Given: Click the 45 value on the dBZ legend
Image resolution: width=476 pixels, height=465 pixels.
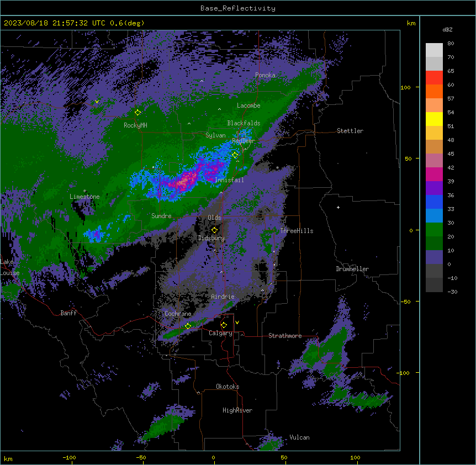Looking at the screenshot, I should click(x=451, y=154).
